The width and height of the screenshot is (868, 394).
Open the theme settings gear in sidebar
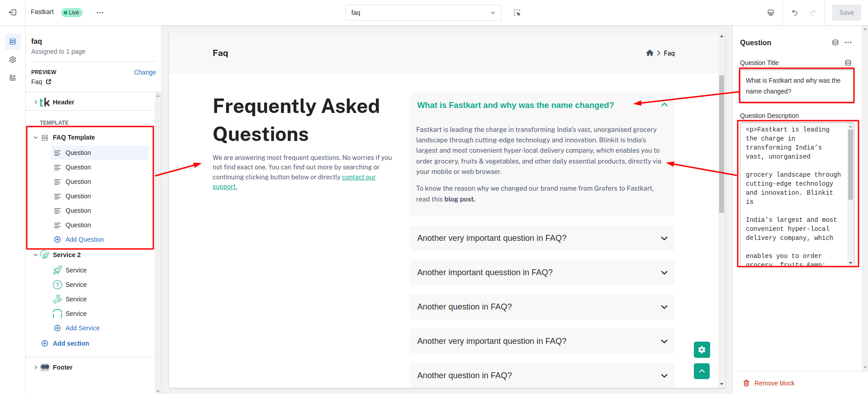tap(13, 60)
